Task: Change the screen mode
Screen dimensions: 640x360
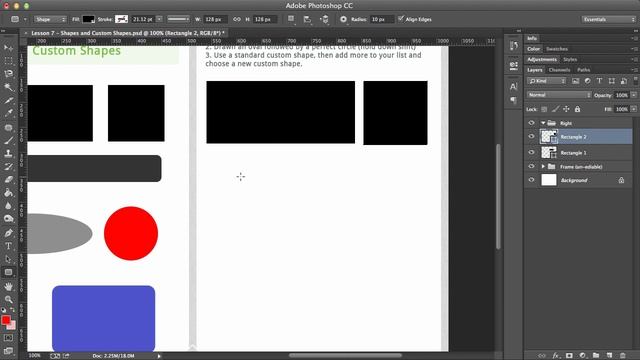Action: point(8,351)
